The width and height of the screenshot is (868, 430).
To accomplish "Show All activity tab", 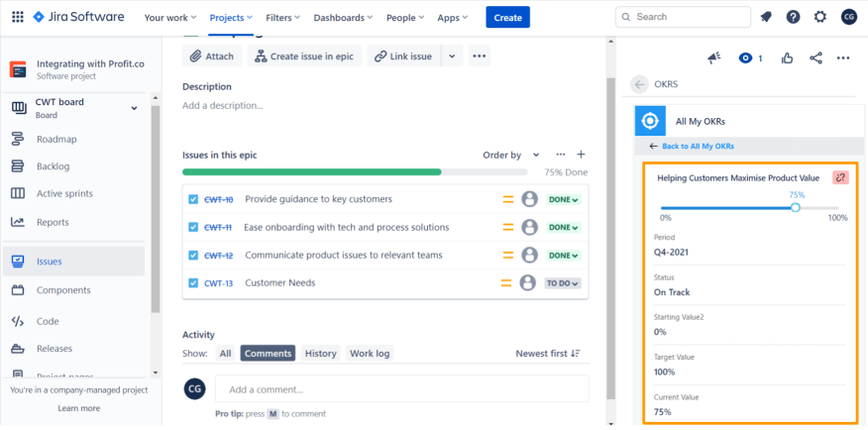I will 225,353.
